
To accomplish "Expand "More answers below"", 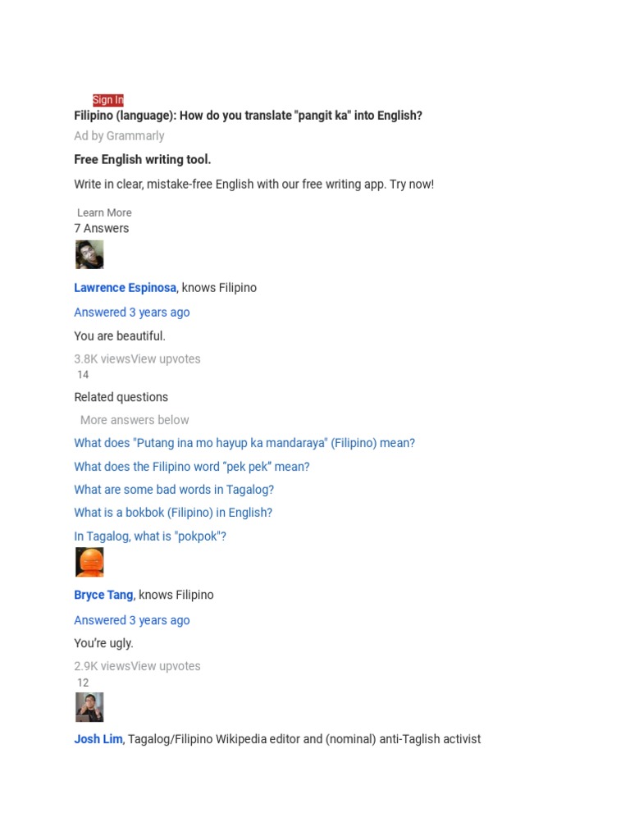I will [x=135, y=420].
